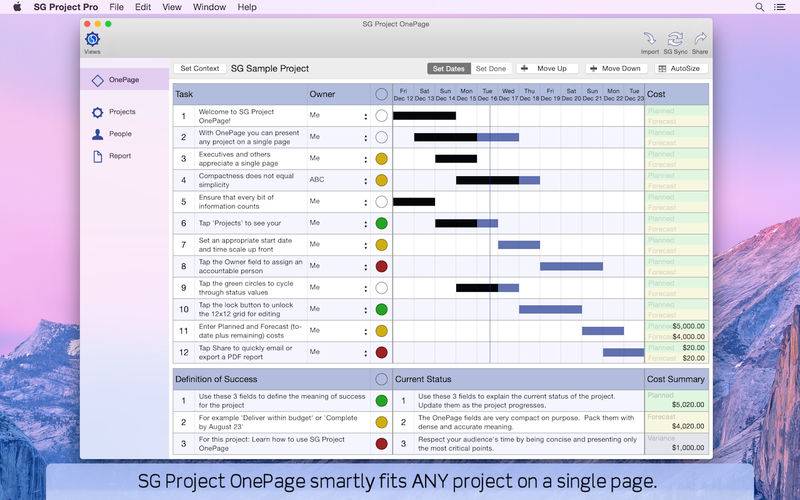Open the File menu

[116, 7]
